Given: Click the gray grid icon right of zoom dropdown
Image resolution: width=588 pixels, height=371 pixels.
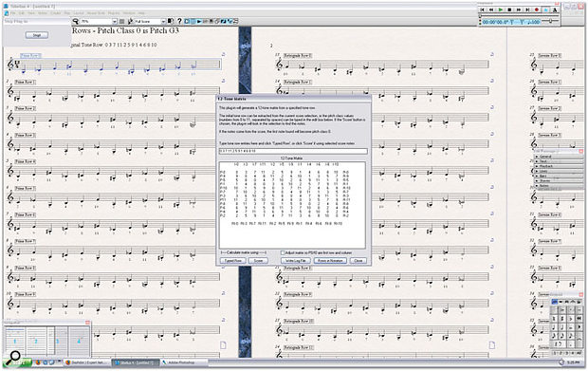Looking at the screenshot, I should coord(122,22).
